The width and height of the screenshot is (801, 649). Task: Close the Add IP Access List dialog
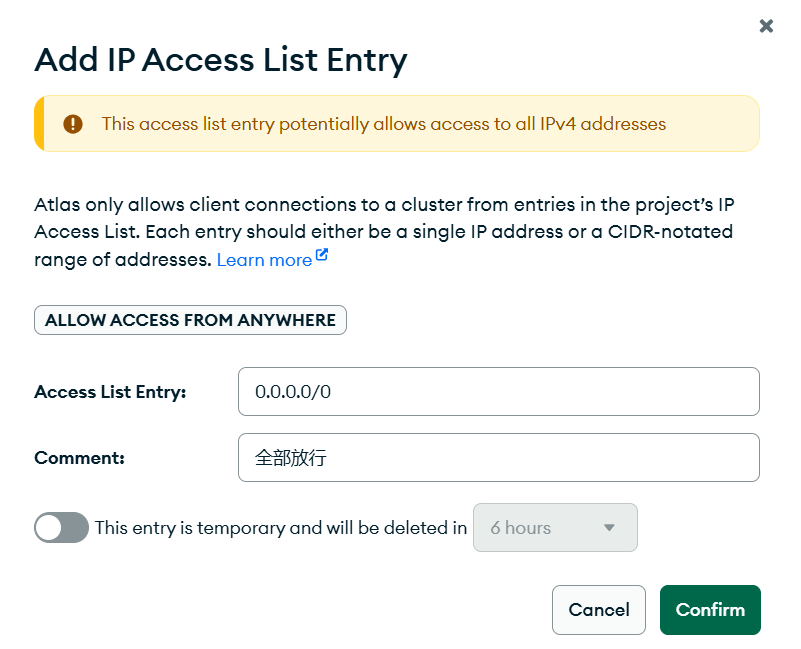766,26
